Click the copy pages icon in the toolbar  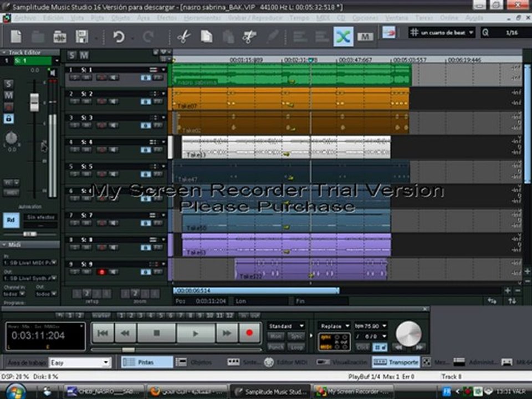(x=206, y=37)
